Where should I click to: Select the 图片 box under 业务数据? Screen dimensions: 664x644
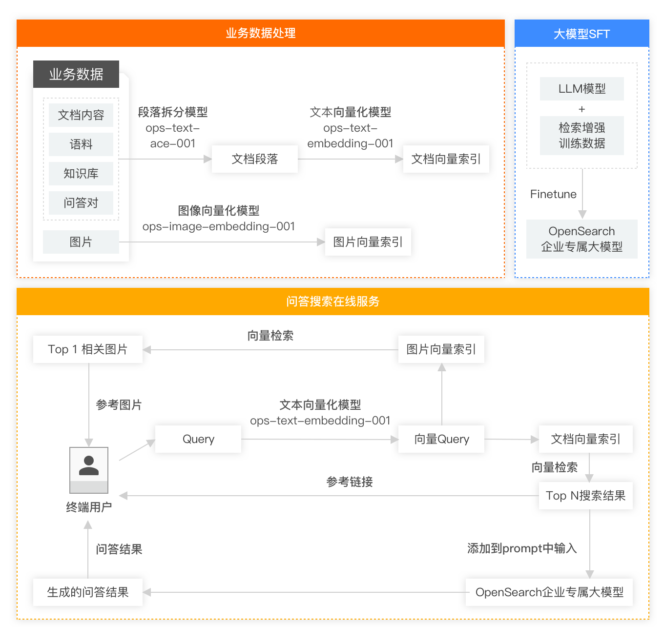point(81,242)
